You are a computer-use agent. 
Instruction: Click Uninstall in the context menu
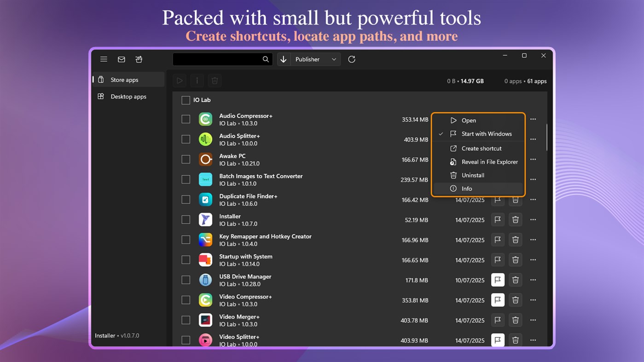tap(473, 175)
